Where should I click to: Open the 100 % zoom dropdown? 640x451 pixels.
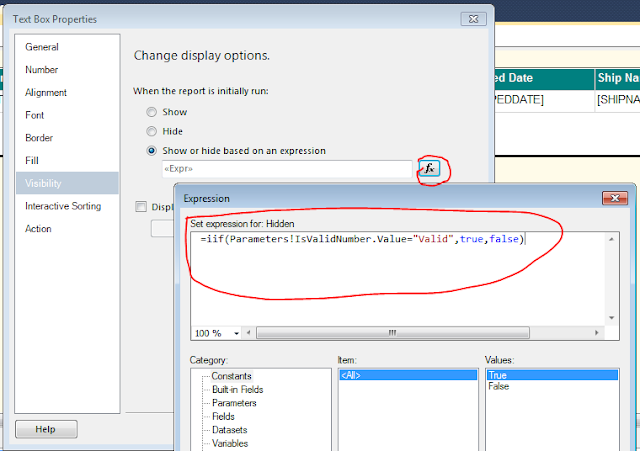coord(216,333)
